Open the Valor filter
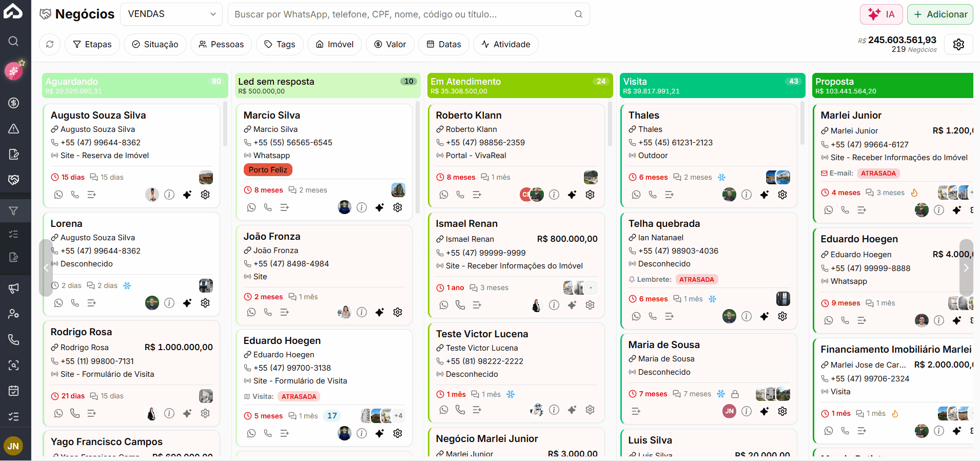 pyautogui.click(x=390, y=44)
